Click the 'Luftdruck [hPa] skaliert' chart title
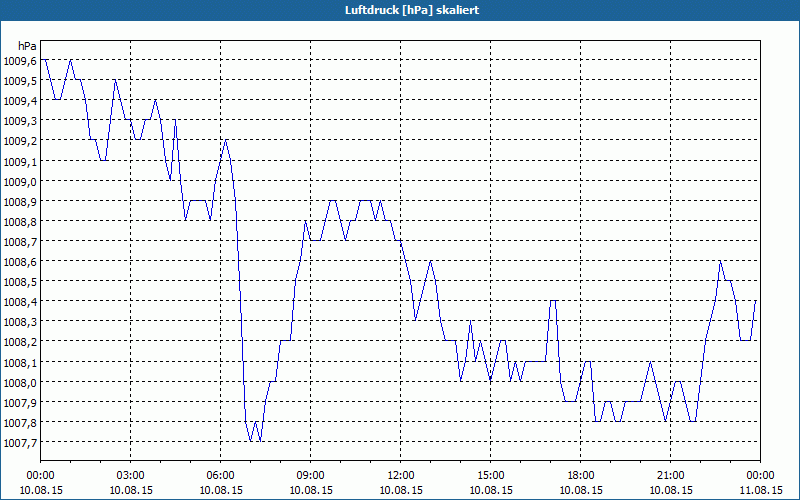This screenshot has height=500, width=800. [412, 10]
